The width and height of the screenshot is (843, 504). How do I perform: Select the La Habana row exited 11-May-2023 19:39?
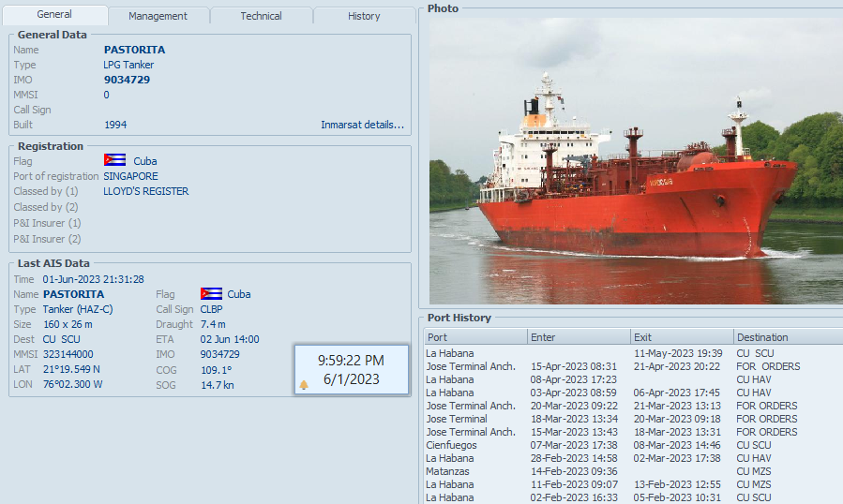pyautogui.click(x=633, y=353)
